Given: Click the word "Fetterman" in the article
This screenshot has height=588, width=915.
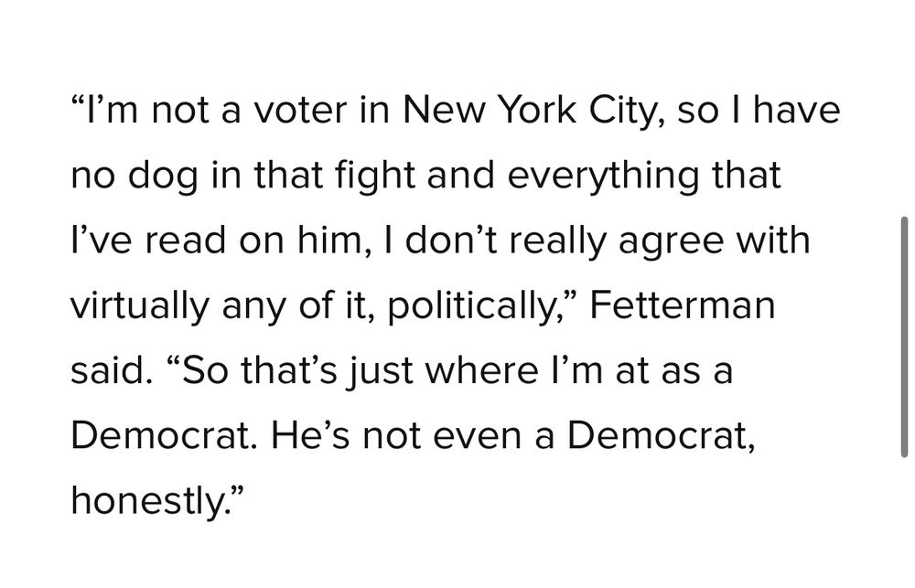Looking at the screenshot, I should [x=683, y=305].
